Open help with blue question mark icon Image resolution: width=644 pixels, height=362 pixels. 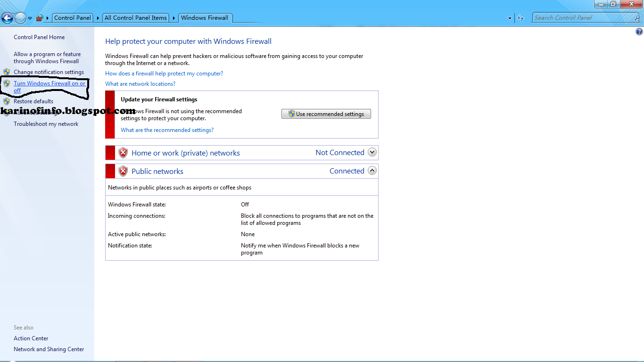639,32
